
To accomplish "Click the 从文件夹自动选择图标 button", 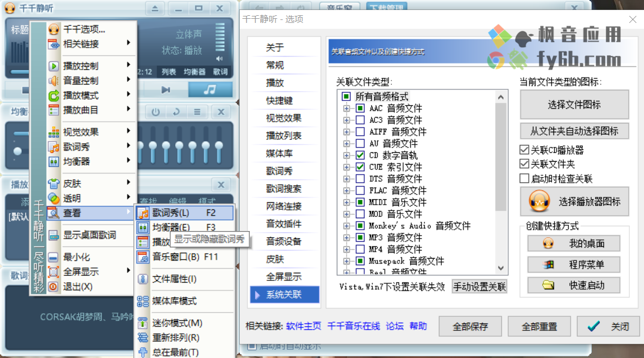I will pos(574,132).
